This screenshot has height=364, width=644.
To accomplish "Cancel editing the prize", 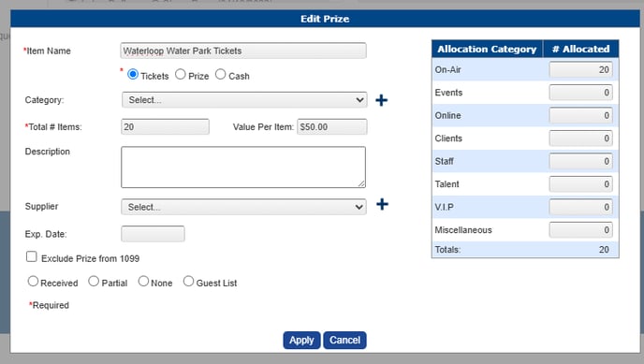I will point(344,341).
